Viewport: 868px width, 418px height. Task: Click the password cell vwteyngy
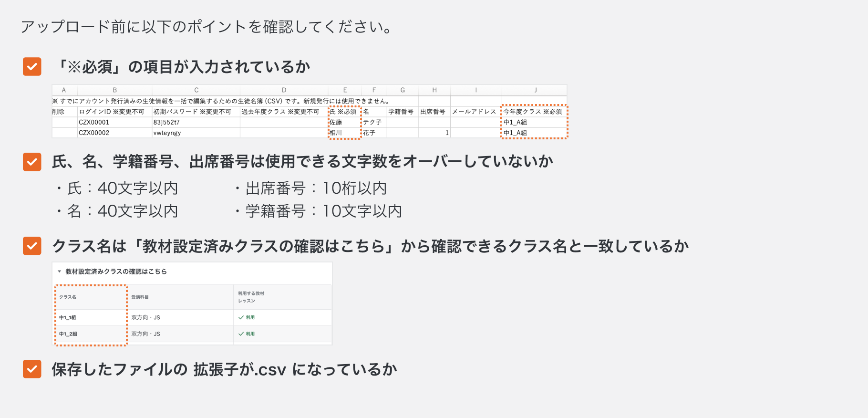pos(167,133)
